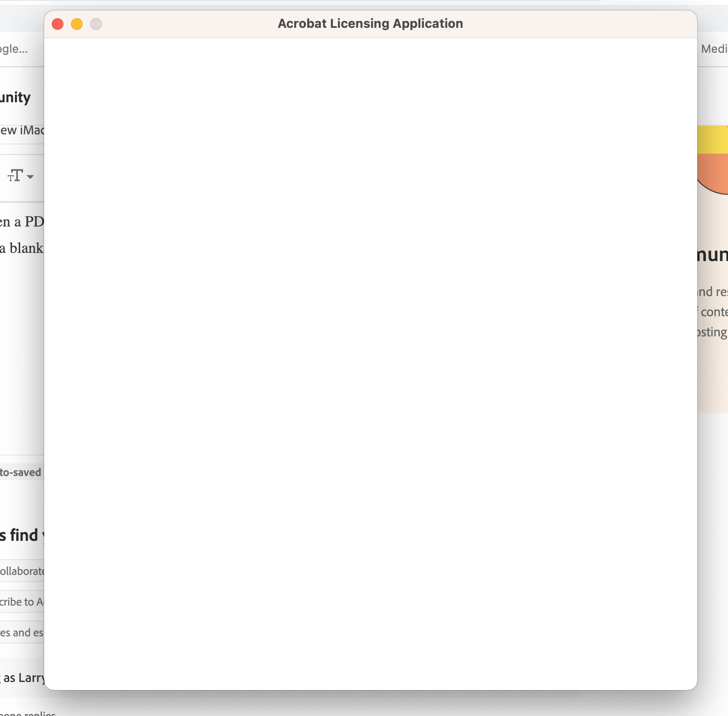Viewport: 728px width, 716px height.
Task: Open text size dropdown in background editor
Action: click(x=21, y=176)
